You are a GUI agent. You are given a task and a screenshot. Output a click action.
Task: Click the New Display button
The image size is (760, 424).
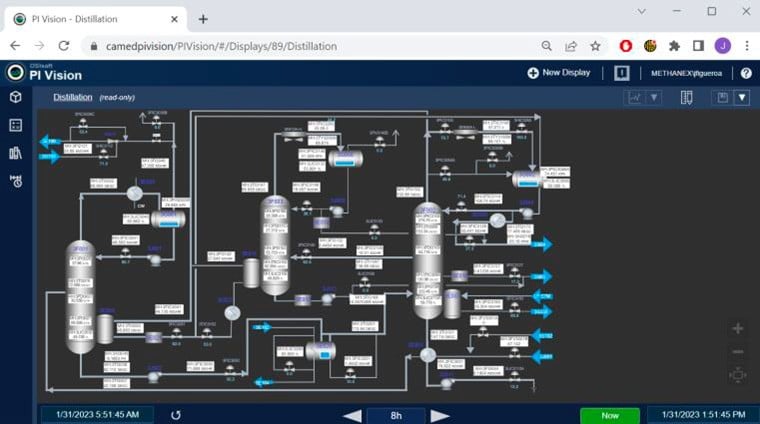pos(559,73)
